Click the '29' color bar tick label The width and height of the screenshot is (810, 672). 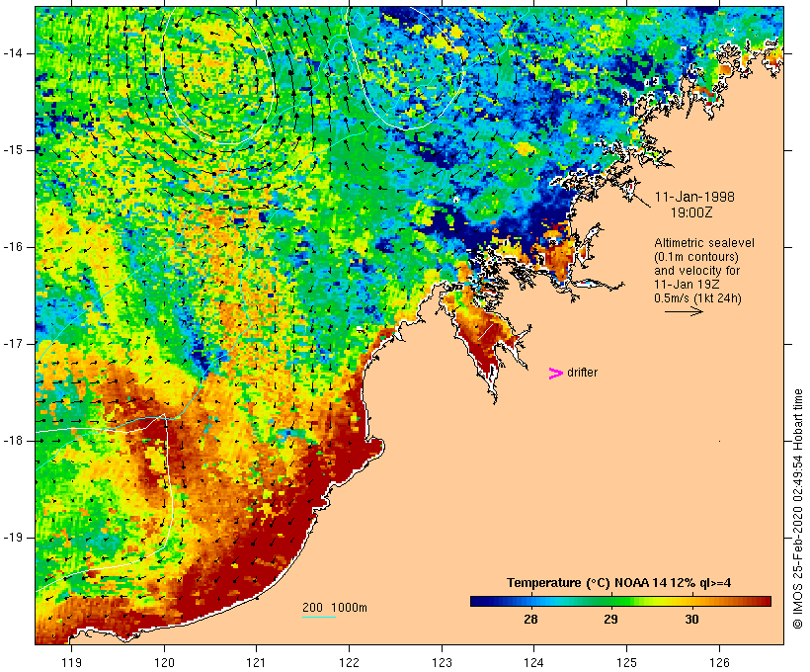point(611,620)
